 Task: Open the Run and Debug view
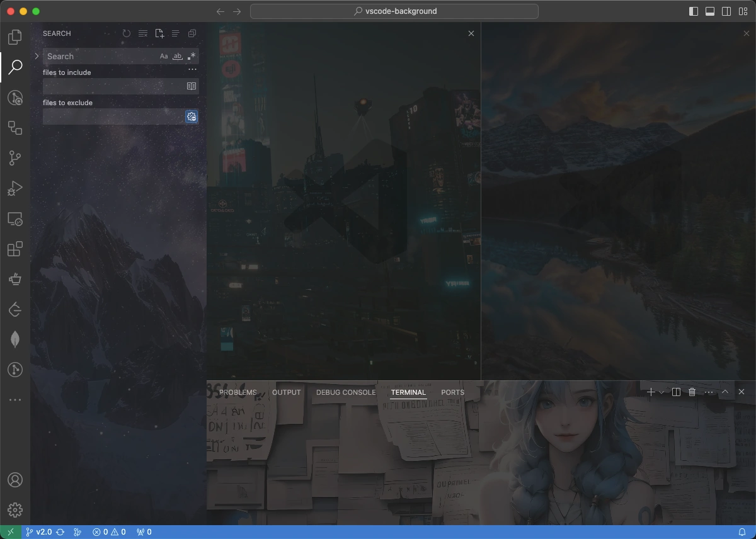[15, 188]
